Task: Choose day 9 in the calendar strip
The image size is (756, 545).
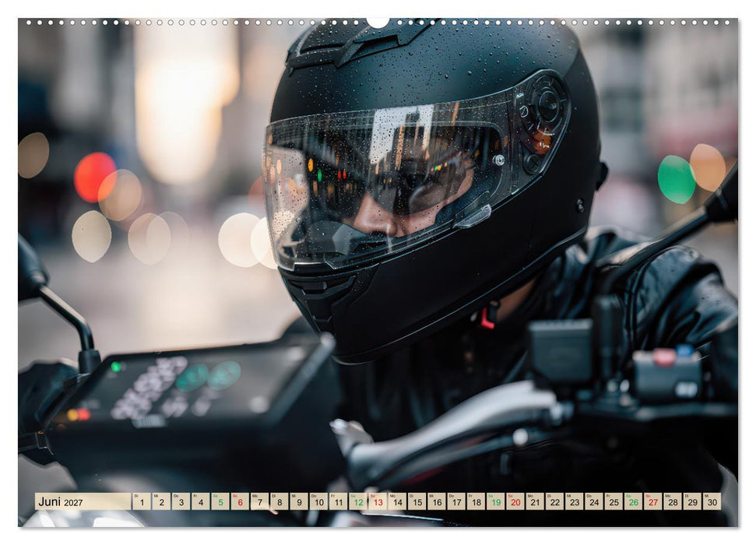Action: [x=300, y=501]
